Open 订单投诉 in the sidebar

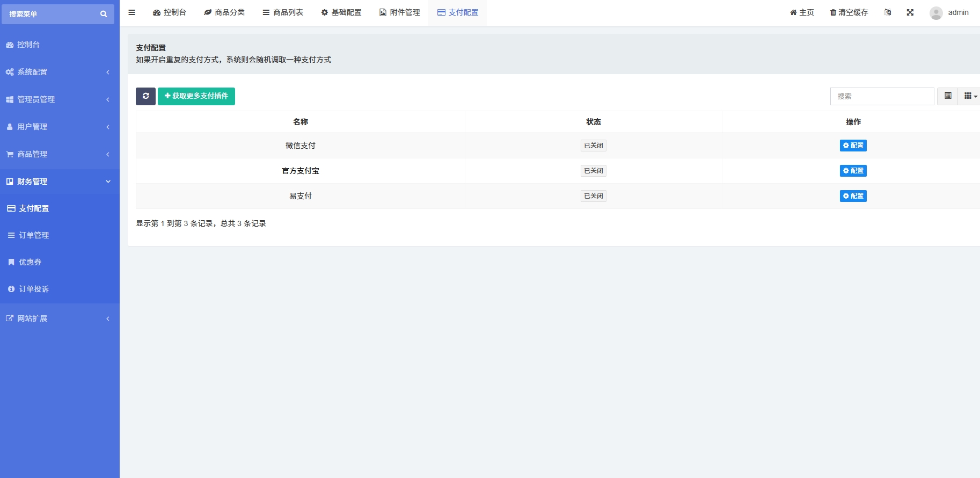point(60,289)
